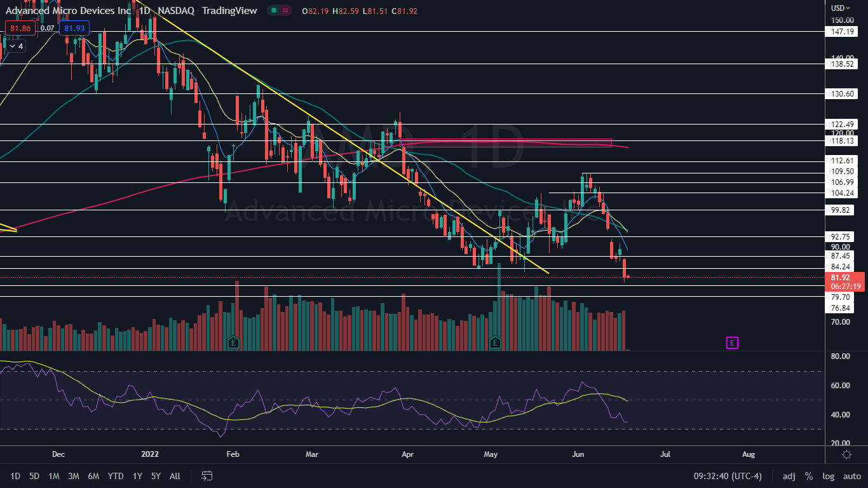Click the 122.49 price level label

[x=843, y=124]
